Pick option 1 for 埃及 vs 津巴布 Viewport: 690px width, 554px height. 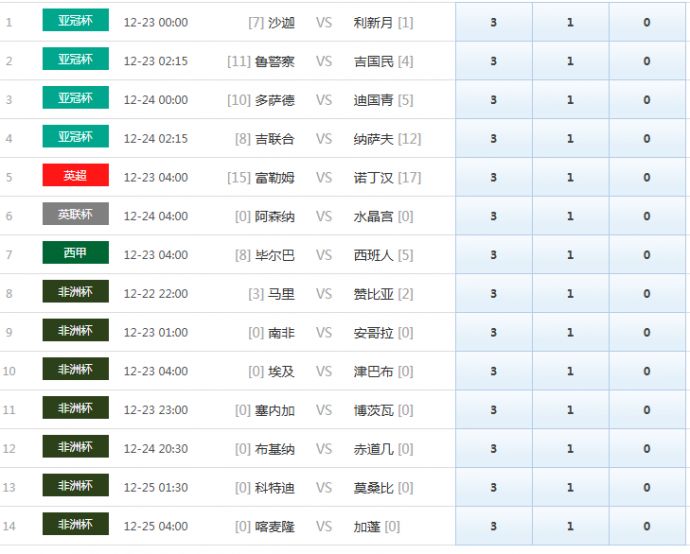pyautogui.click(x=570, y=371)
